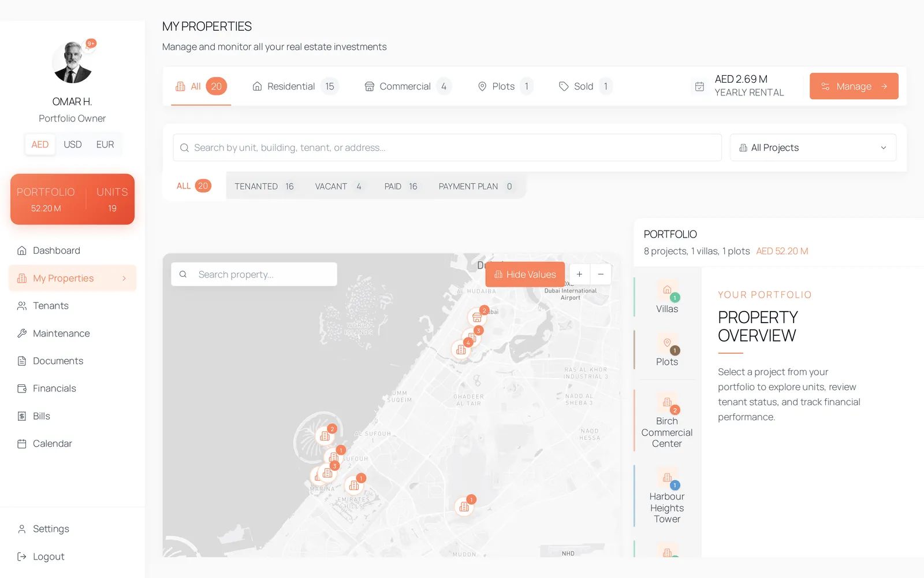Select the Plots tab
Screen dimensions: 924x578
505,86
